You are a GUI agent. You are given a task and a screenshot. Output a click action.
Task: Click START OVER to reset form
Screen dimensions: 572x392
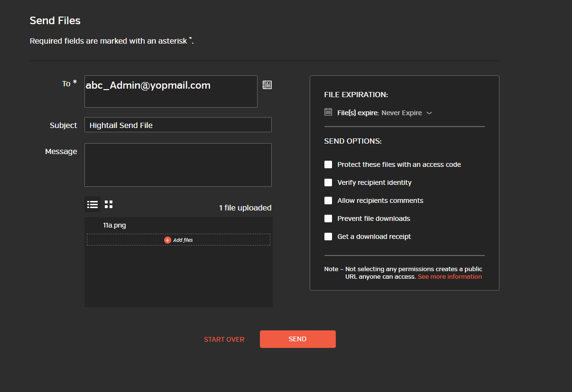(x=224, y=339)
